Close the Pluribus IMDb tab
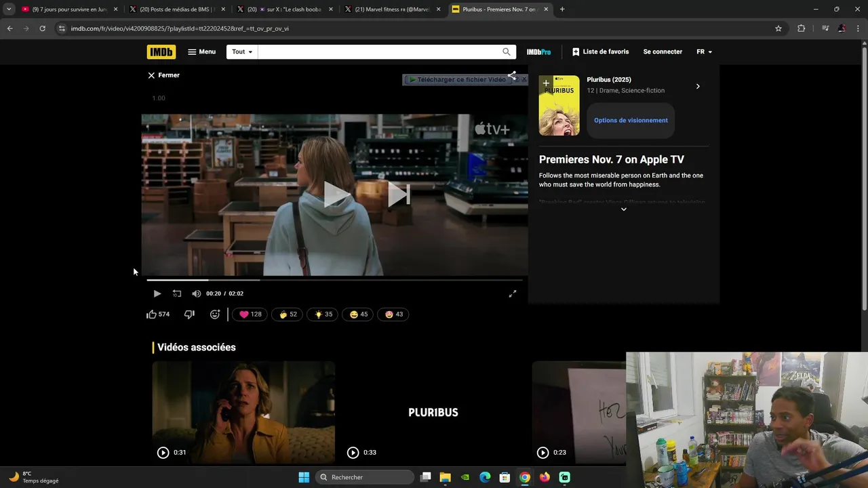Viewport: 868px width, 488px height. (546, 9)
